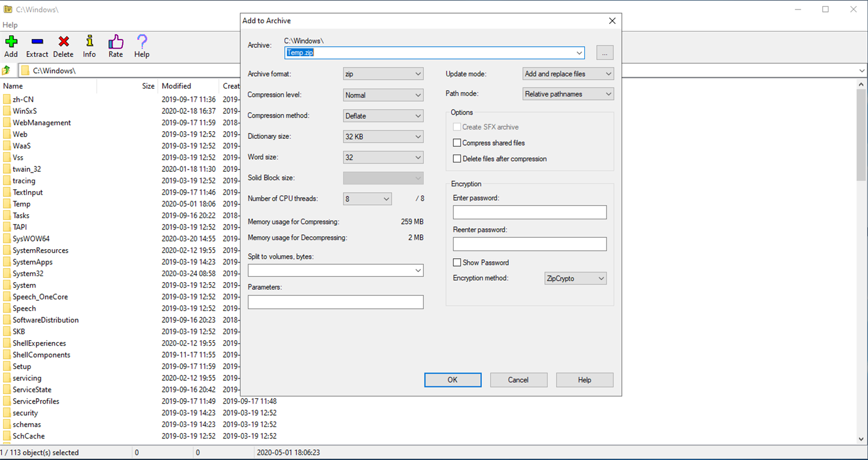Click the up-one-level arrow icon

coord(7,70)
